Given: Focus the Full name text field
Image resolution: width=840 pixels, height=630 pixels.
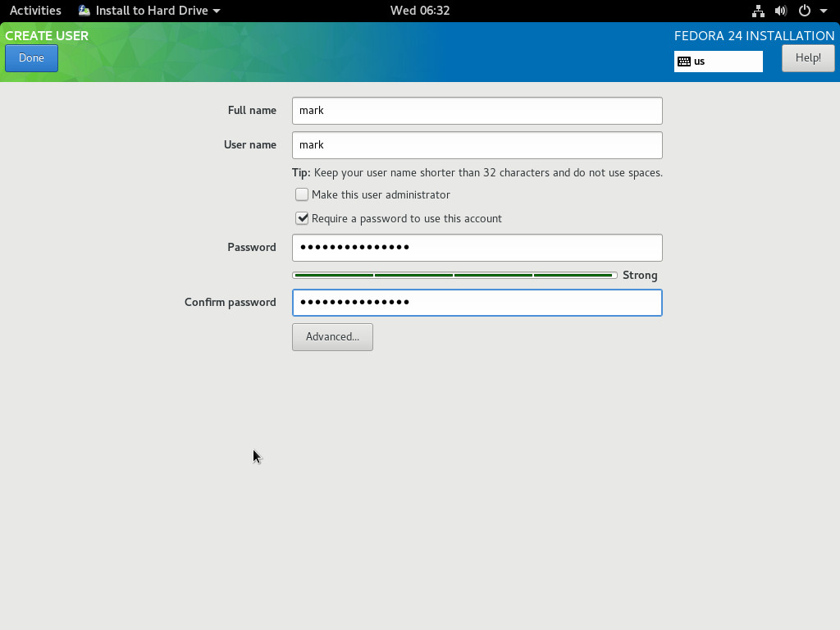Looking at the screenshot, I should [x=477, y=111].
